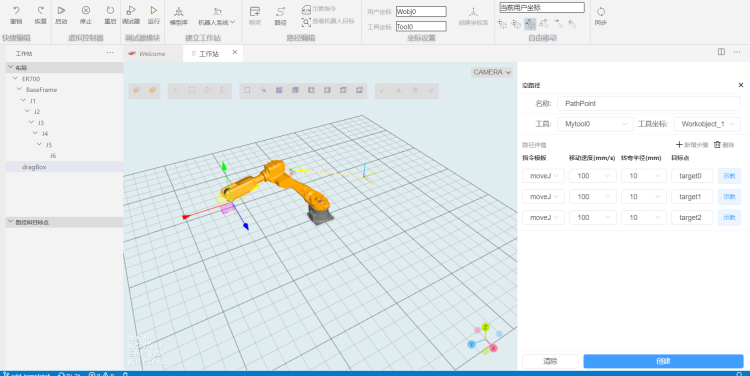Click the blue square select icon in viewport toolbar
The image size is (750, 376).
coord(247,90)
